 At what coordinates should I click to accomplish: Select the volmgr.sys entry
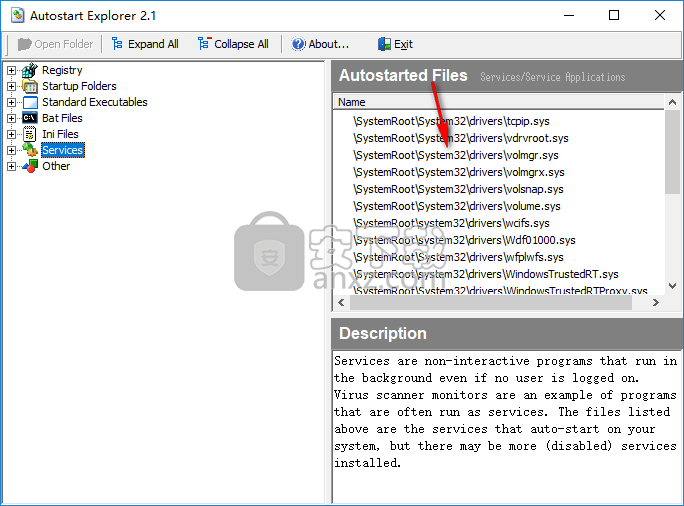click(456, 155)
